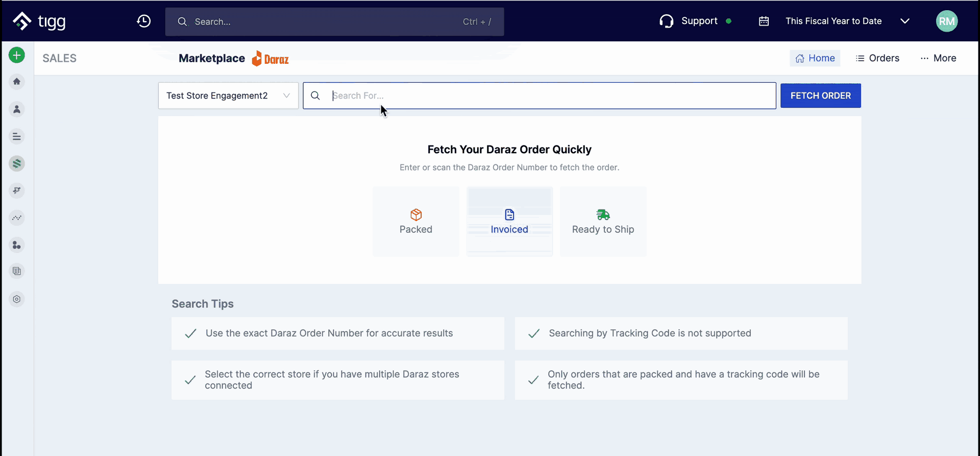Click the Packed box icon

(416, 214)
